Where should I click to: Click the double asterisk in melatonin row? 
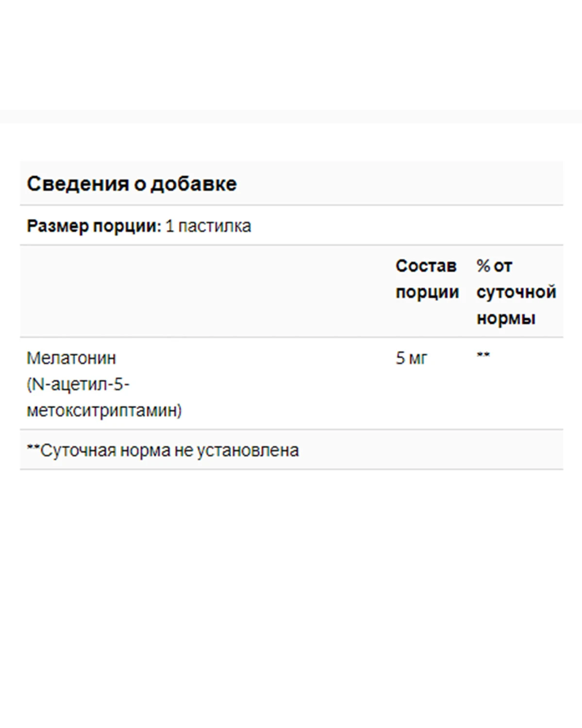pos(483,355)
